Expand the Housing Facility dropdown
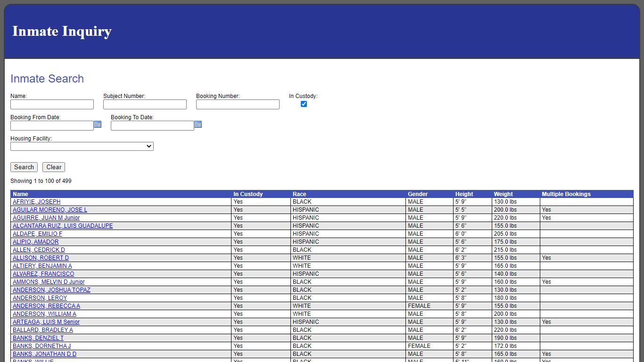The image size is (644, 362). click(82, 147)
